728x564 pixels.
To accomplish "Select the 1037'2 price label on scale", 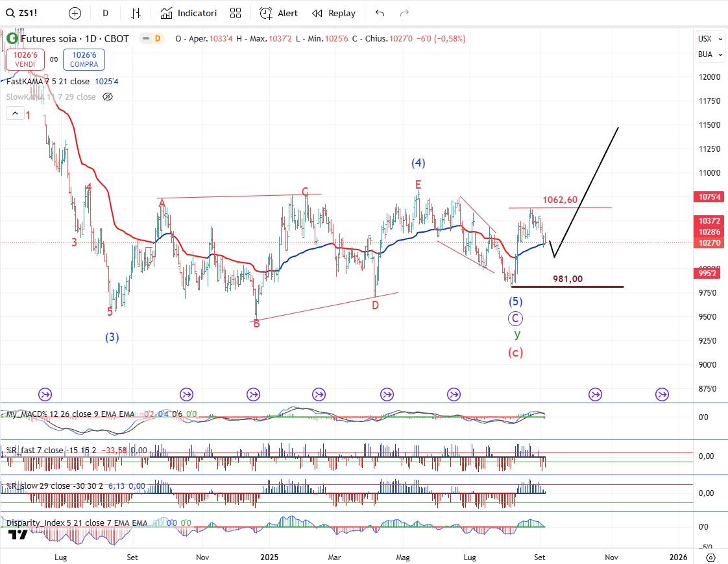I will 709,221.
